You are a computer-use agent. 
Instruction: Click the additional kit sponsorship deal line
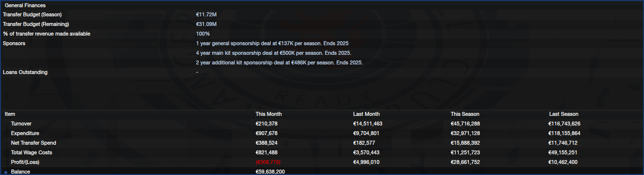coord(279,62)
